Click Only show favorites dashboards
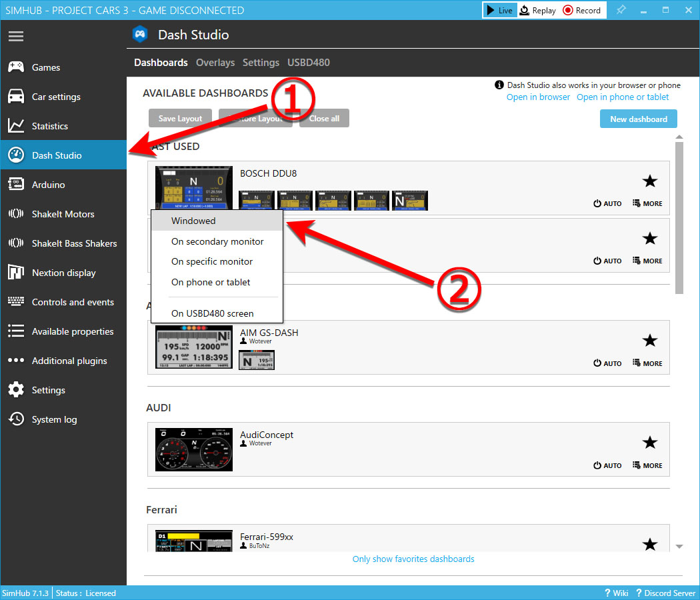Viewport: 700px width, 600px height. pyautogui.click(x=413, y=559)
